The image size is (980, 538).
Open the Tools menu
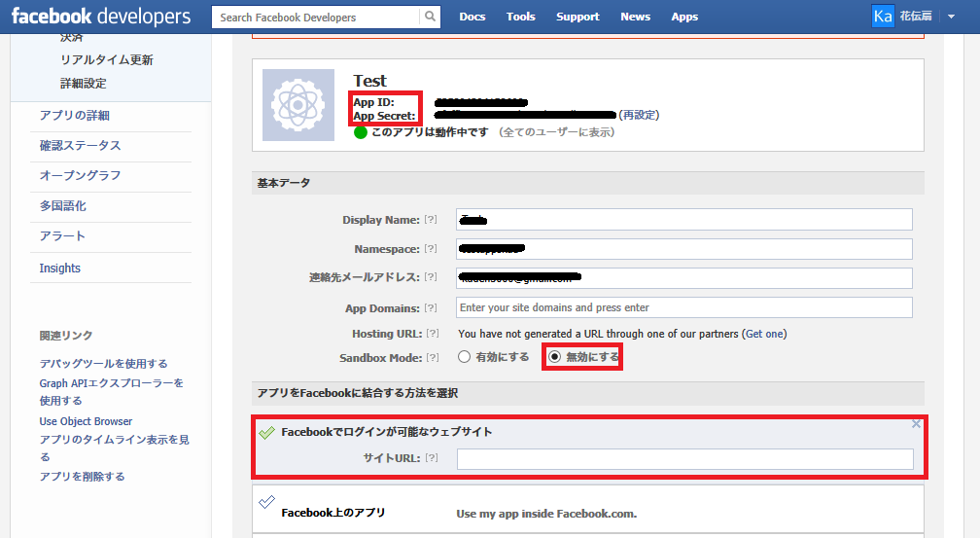pyautogui.click(x=521, y=17)
